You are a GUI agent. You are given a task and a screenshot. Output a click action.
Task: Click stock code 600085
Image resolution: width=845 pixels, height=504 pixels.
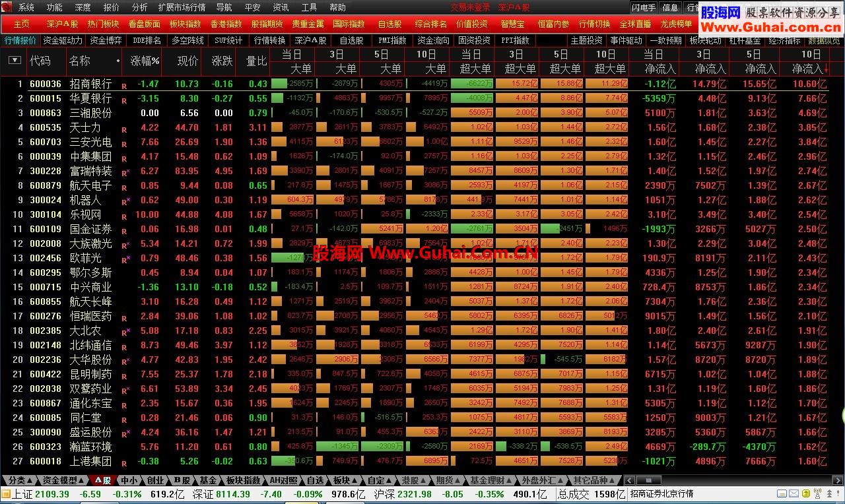[46, 418]
